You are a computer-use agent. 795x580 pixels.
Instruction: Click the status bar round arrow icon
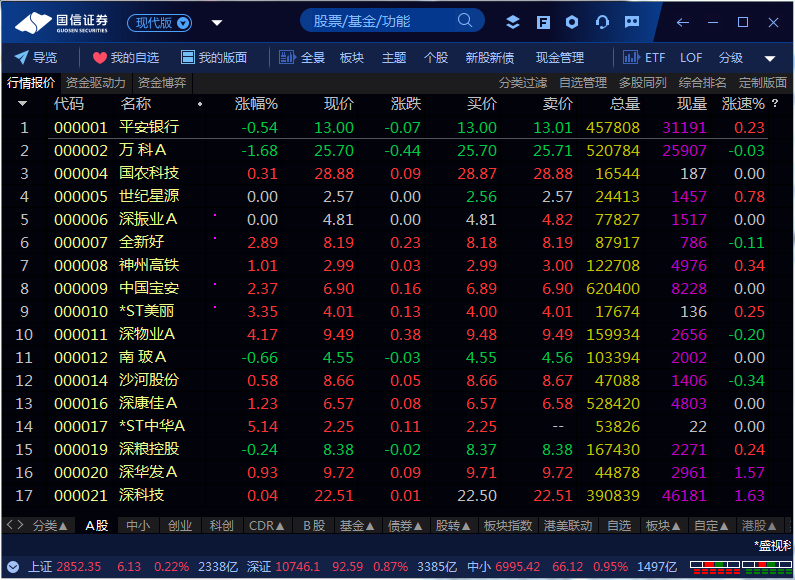pyautogui.click(x=13, y=567)
